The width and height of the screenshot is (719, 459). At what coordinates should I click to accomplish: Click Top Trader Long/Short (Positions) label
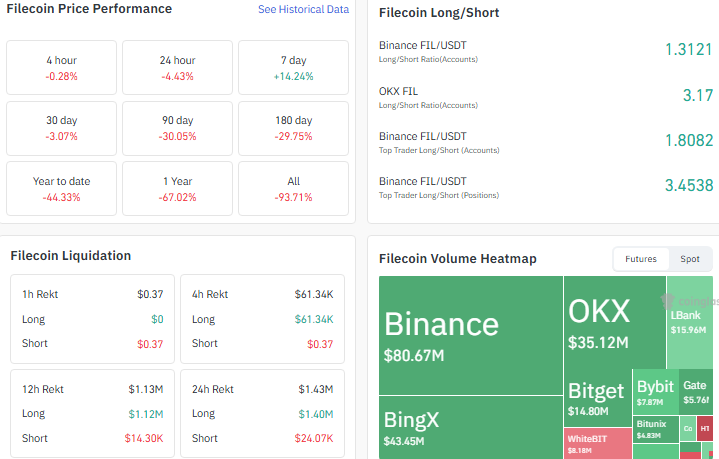point(439,195)
